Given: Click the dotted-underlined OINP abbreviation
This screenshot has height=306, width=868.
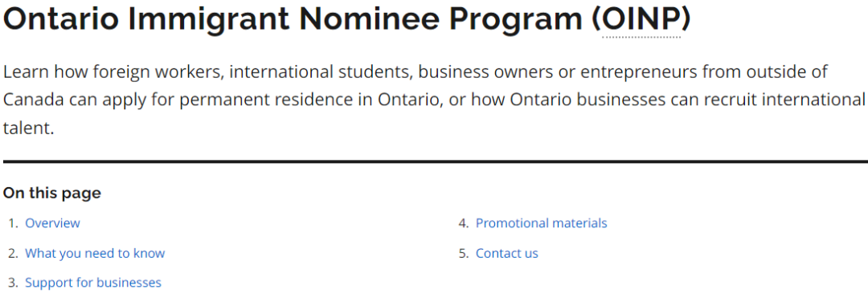Looking at the screenshot, I should pos(641,20).
